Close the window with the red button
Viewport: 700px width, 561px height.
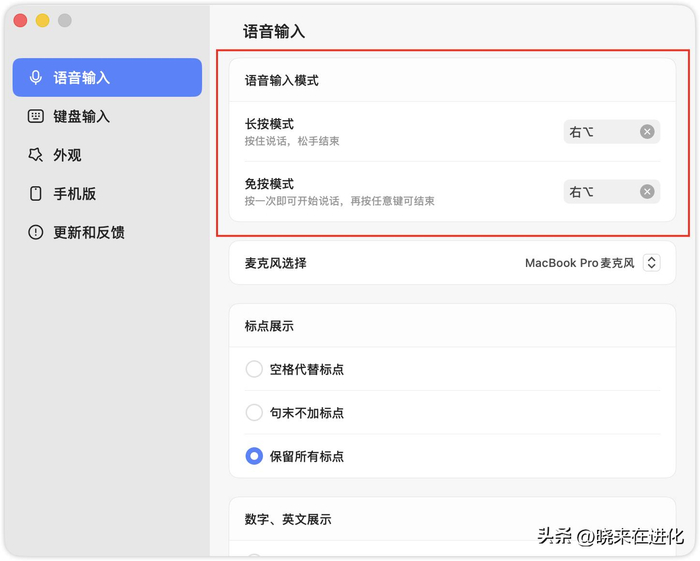tap(21, 21)
